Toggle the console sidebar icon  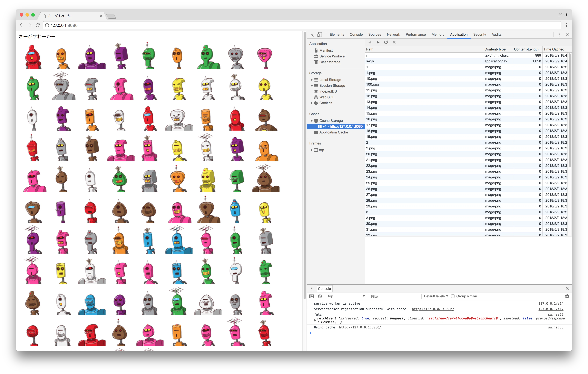pos(312,296)
